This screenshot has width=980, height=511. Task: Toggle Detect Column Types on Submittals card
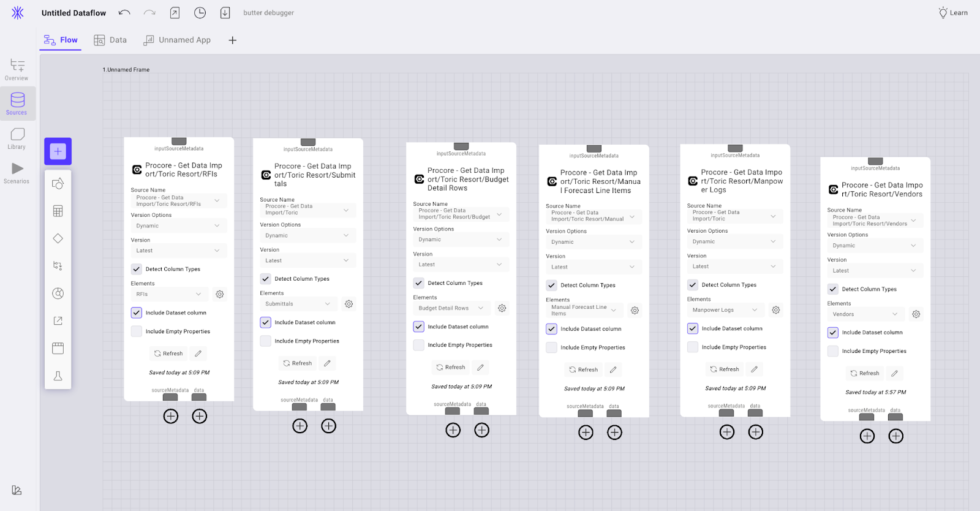[x=266, y=279]
